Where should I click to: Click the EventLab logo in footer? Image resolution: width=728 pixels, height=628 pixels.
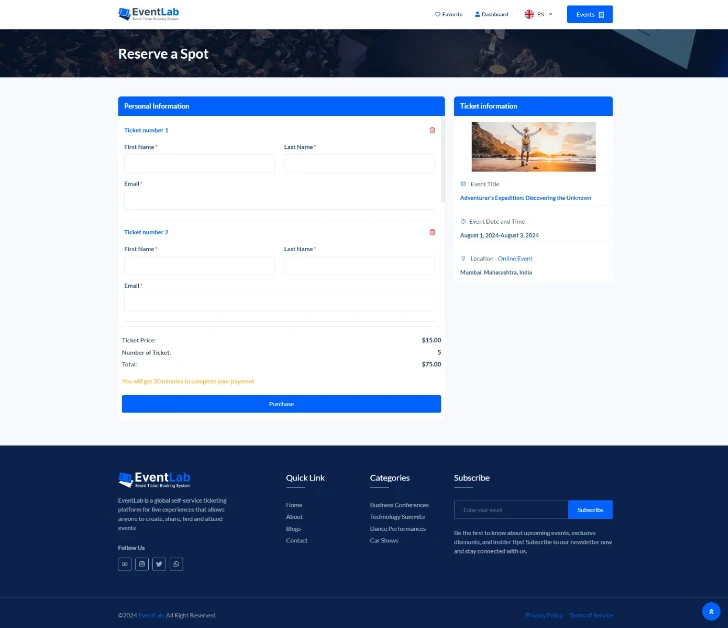click(x=154, y=480)
